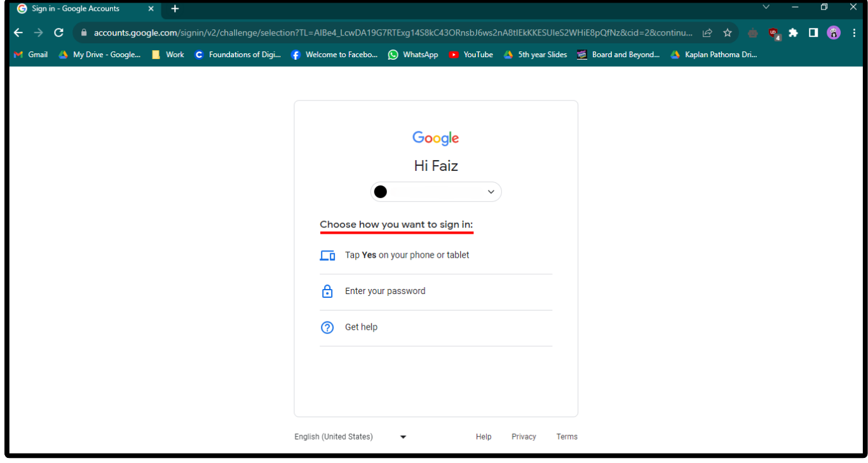Open the tab search chevron
Image resolution: width=868 pixels, height=463 pixels.
(766, 7)
